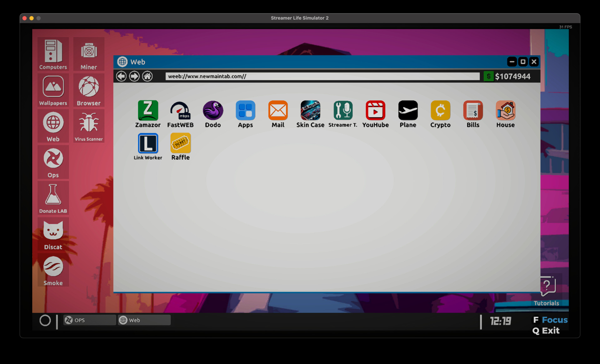
Task: Maximize the Web browser window
Action: tap(523, 62)
